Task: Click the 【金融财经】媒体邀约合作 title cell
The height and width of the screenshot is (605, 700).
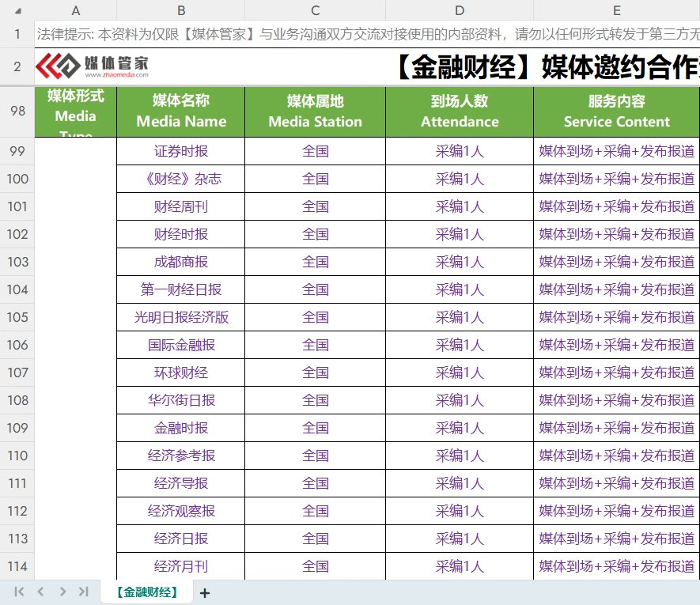Action: pyautogui.click(x=367, y=66)
